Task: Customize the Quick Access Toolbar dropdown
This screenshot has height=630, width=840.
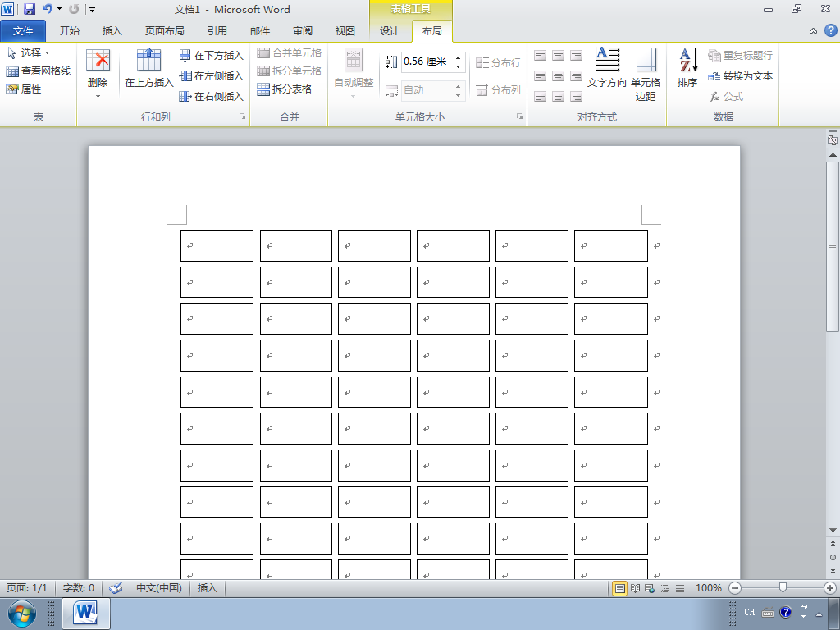Action: coord(92,10)
